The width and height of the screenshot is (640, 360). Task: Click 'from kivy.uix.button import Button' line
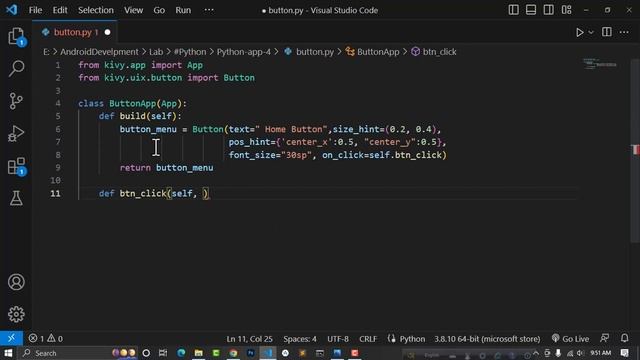pyautogui.click(x=166, y=78)
